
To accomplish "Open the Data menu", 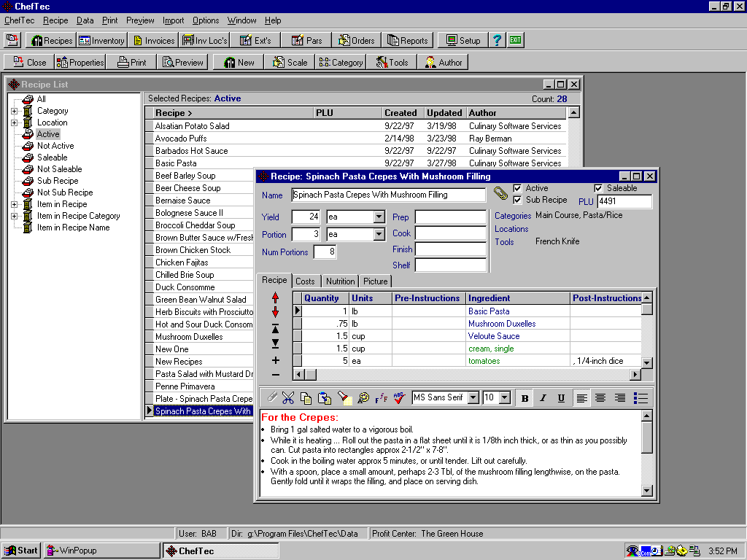I will (x=85, y=20).
